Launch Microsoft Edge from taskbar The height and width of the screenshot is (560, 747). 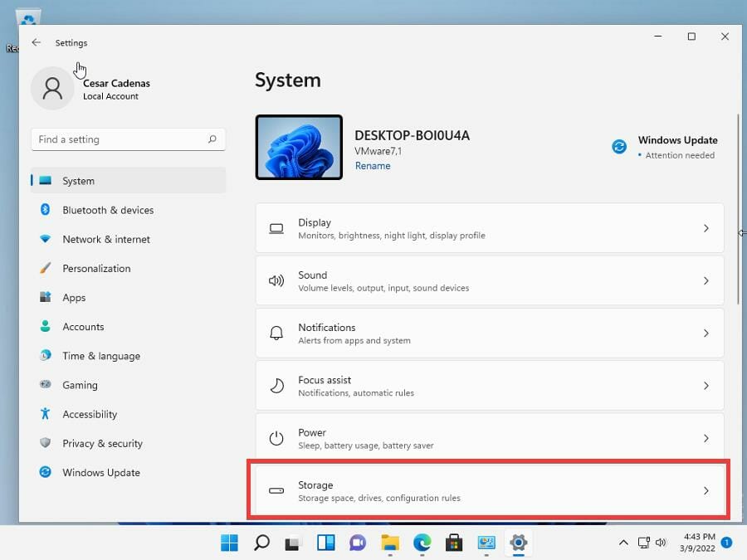(x=422, y=543)
